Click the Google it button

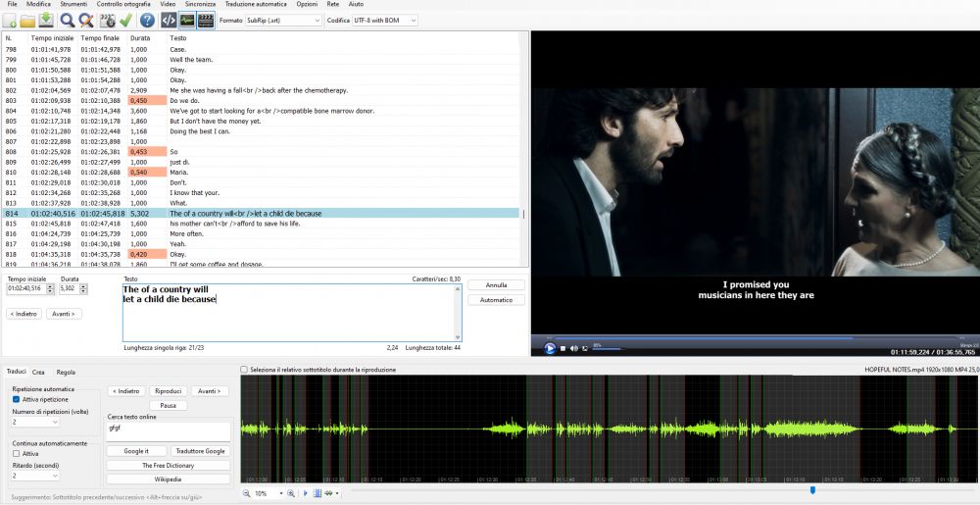(136, 451)
